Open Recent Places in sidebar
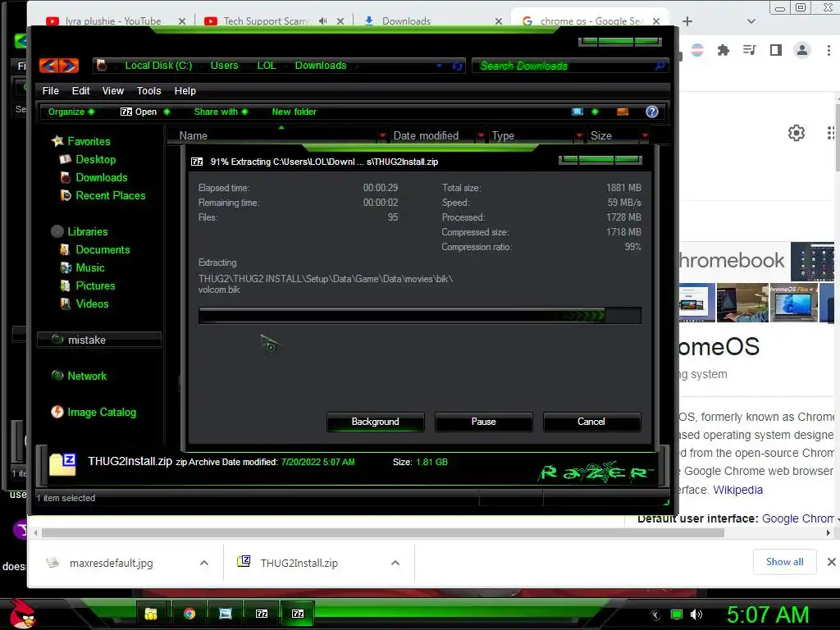 point(110,195)
